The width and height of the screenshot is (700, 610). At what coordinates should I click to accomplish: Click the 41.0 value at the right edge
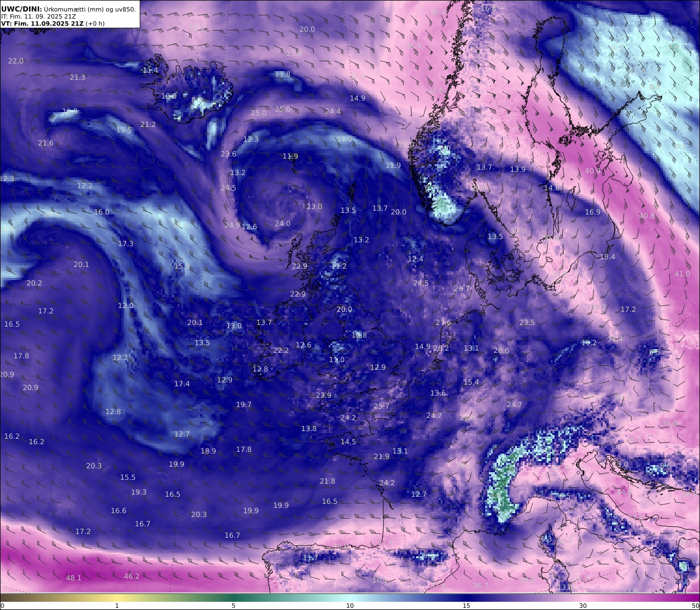point(682,274)
